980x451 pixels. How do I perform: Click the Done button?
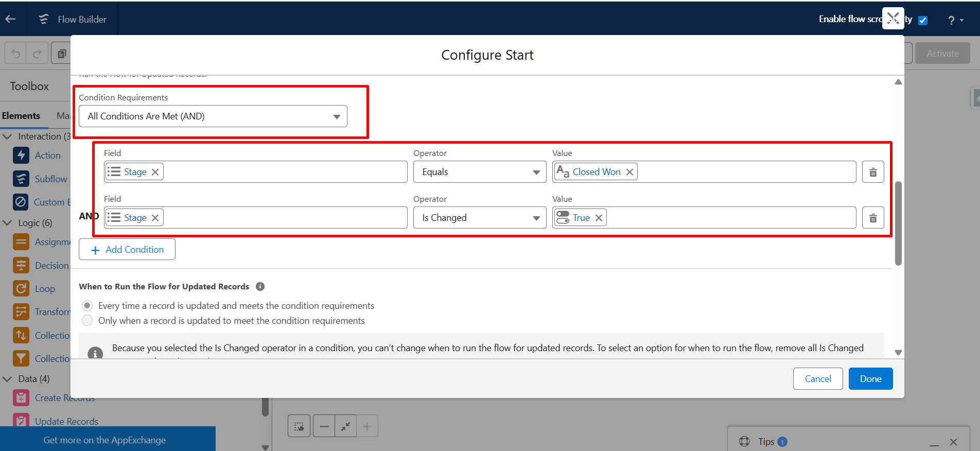(870, 379)
